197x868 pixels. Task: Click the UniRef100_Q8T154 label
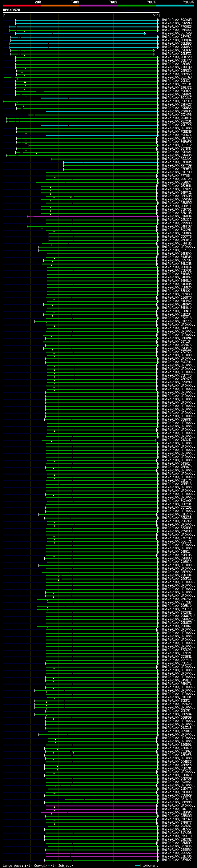(177, 341)
